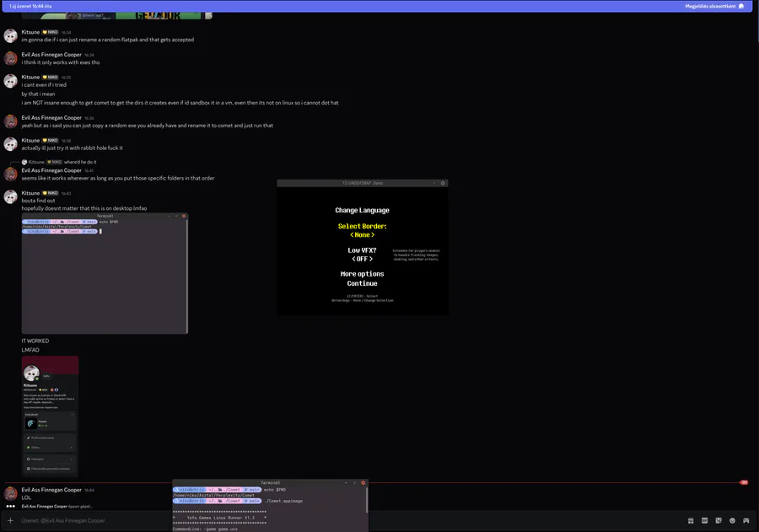
Task: Click Select Border label in game menu
Action: [362, 226]
